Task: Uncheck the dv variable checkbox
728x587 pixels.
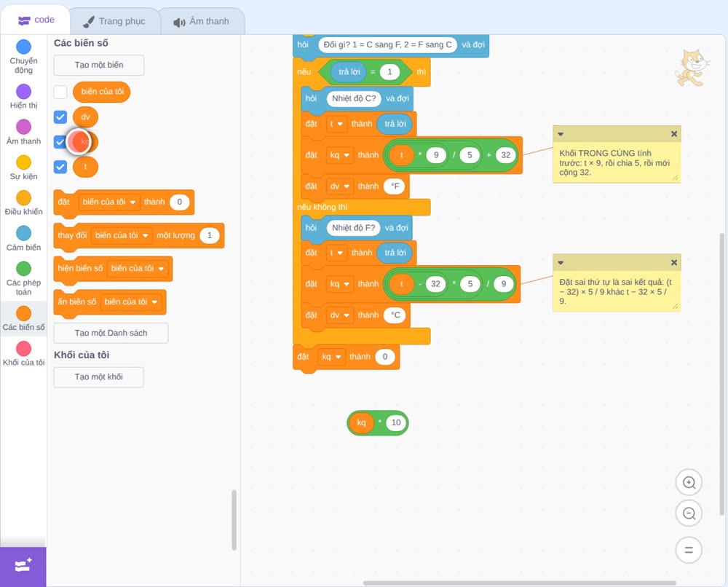Action: [x=60, y=117]
